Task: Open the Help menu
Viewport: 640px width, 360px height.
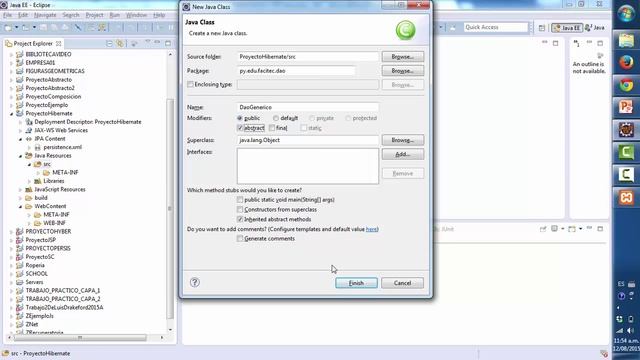Action: 159,15
